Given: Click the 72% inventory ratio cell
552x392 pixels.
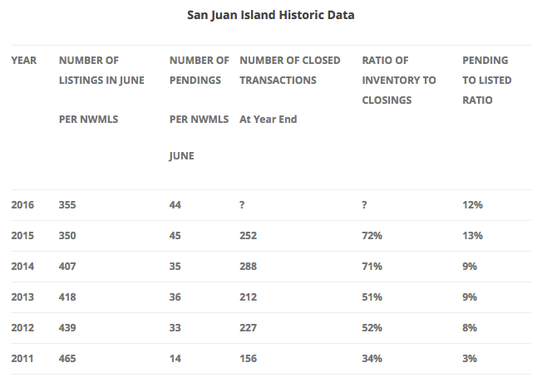Looking at the screenshot, I should coord(372,236).
